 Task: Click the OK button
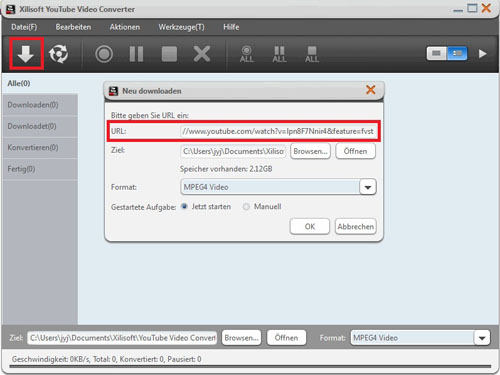click(310, 226)
